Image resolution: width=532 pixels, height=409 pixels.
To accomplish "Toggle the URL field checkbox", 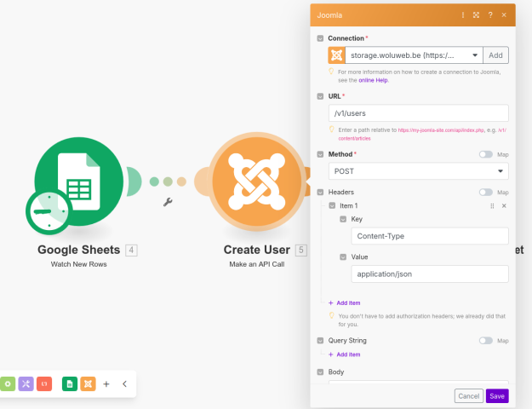I will point(320,96).
